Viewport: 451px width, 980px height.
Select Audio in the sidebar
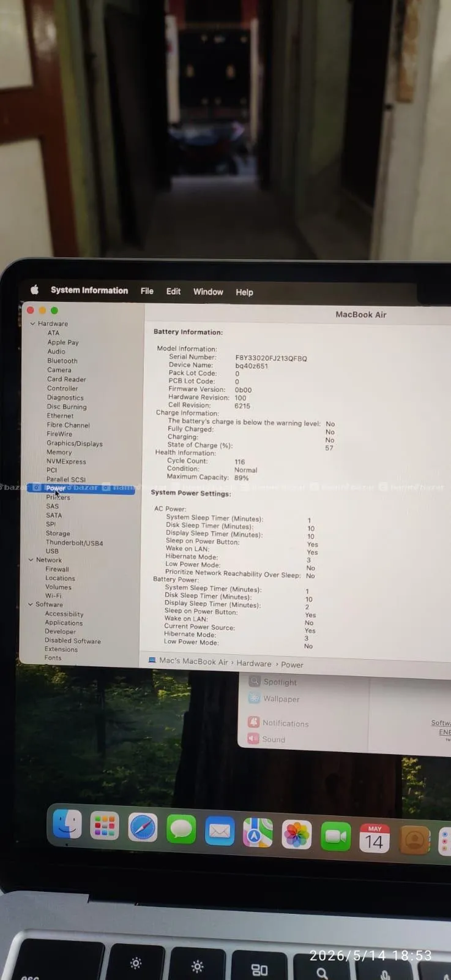(x=56, y=352)
